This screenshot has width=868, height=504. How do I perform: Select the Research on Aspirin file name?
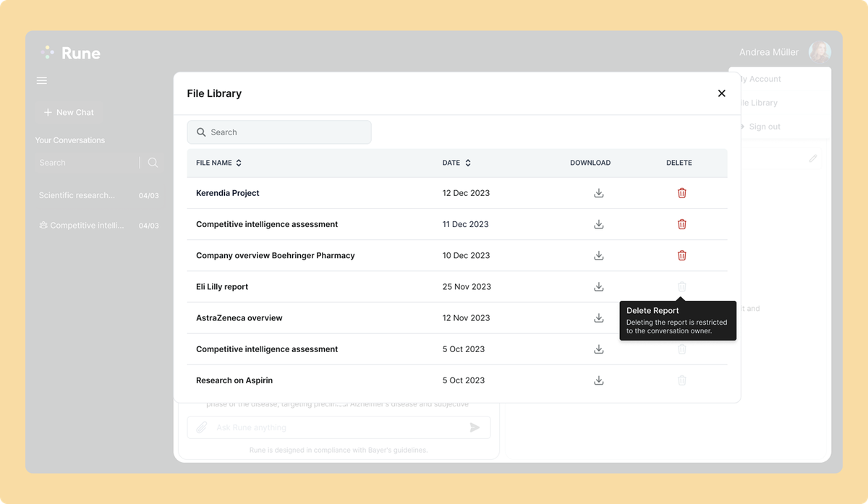click(234, 380)
